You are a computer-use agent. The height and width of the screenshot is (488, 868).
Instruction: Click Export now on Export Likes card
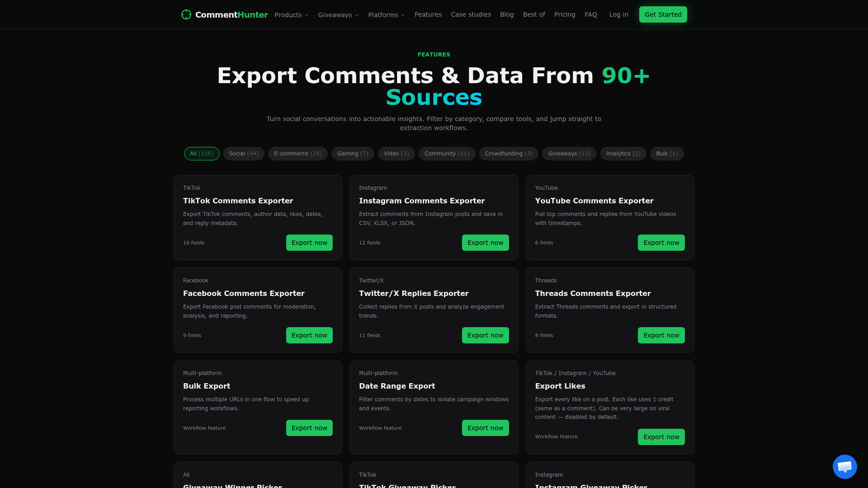pyautogui.click(x=661, y=437)
